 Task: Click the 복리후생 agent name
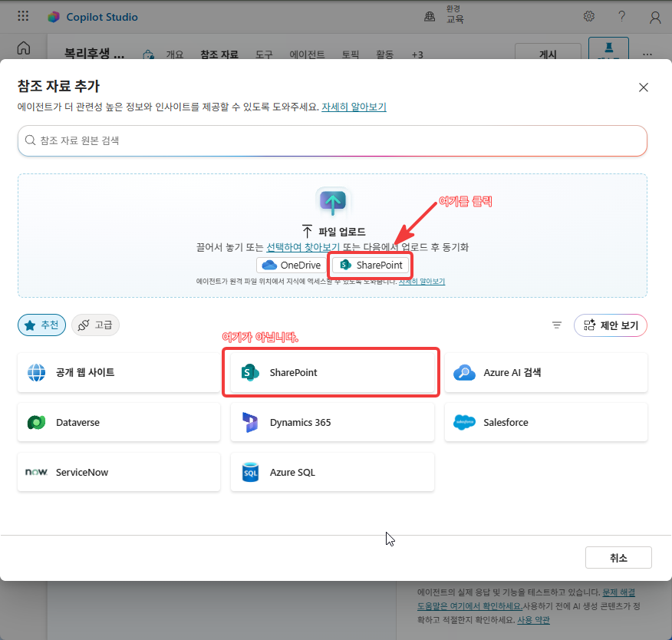94,54
